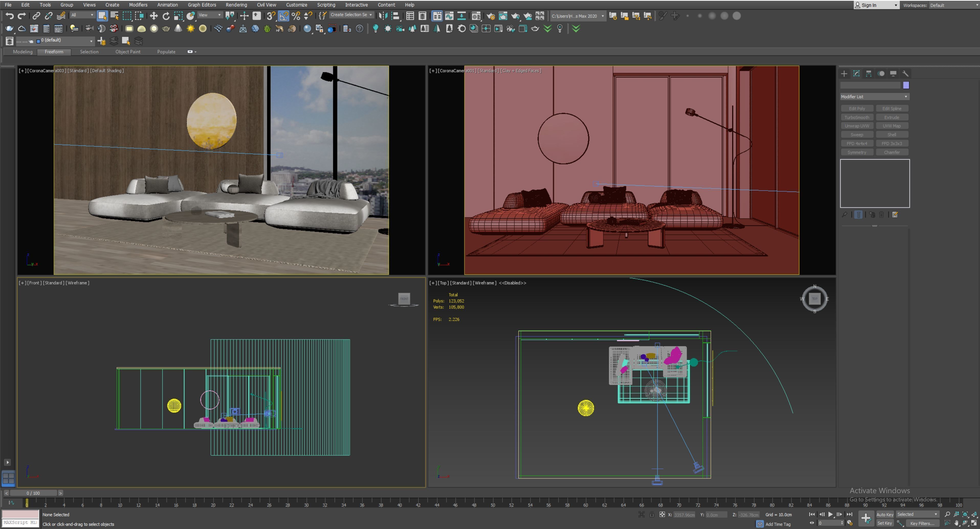Click the Undo arrow icon
This screenshot has width=980, height=529.
tap(9, 16)
